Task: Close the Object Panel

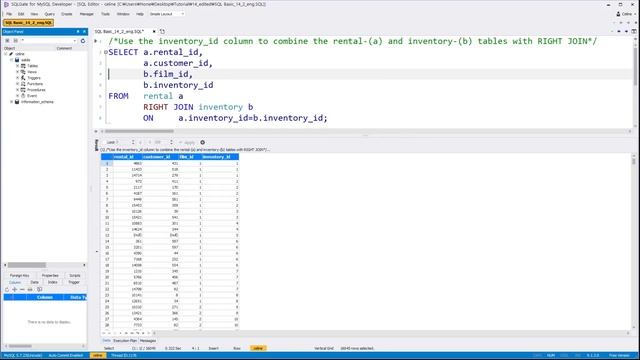Action: click(x=84, y=31)
